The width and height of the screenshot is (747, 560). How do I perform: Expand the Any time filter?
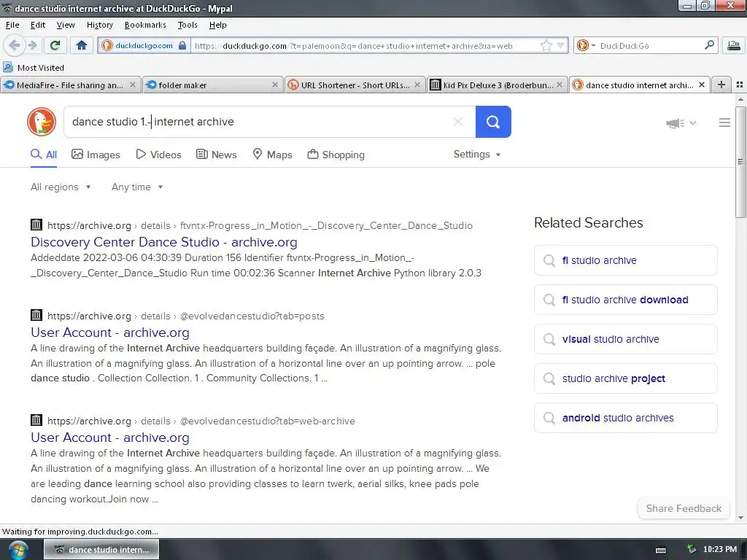[x=137, y=187]
